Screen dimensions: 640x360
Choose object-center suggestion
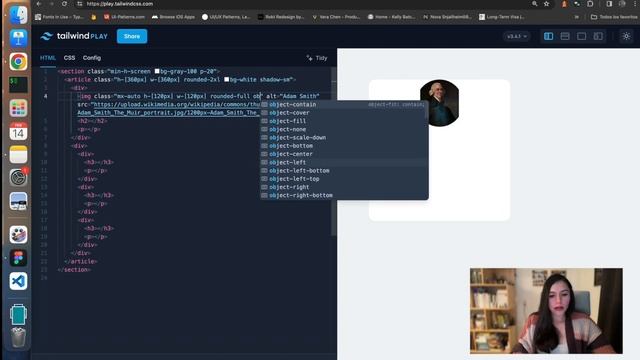coord(343,154)
